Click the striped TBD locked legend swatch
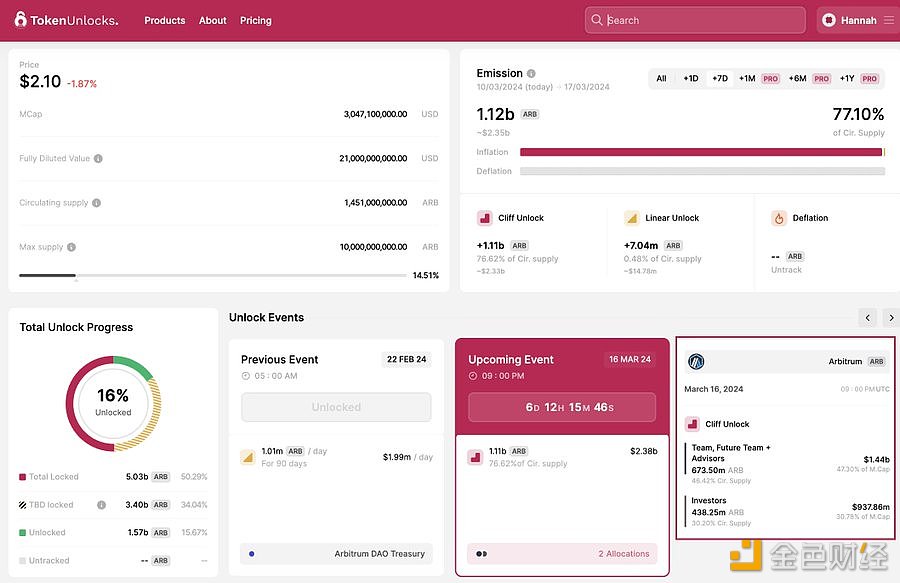Image resolution: width=900 pixels, height=583 pixels. click(x=22, y=505)
